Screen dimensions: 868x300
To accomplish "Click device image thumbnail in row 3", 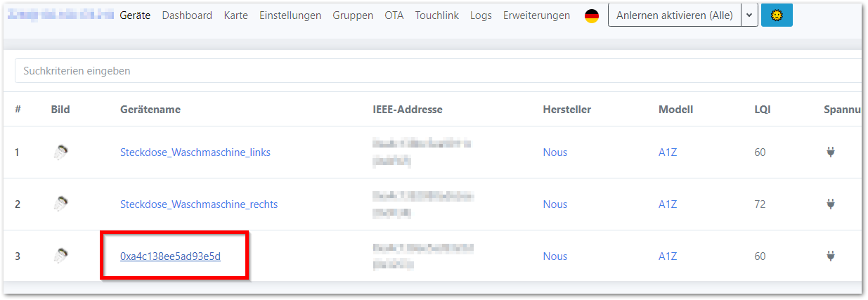I will tap(61, 256).
